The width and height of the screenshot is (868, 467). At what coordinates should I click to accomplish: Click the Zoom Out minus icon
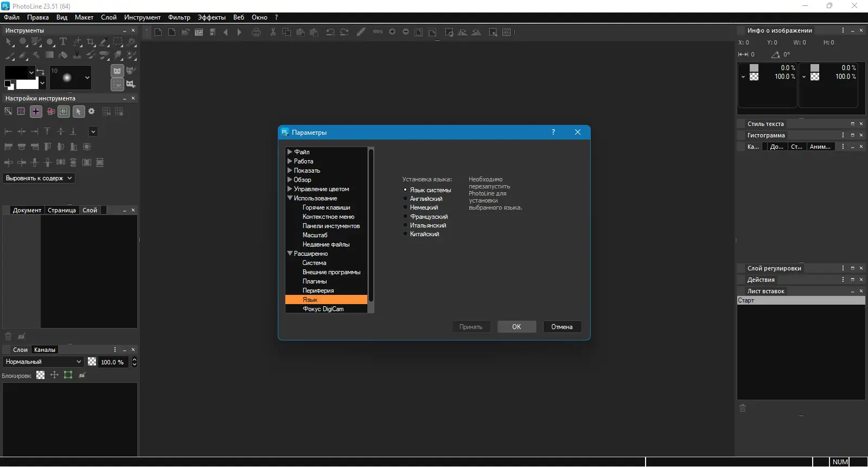[406, 31]
